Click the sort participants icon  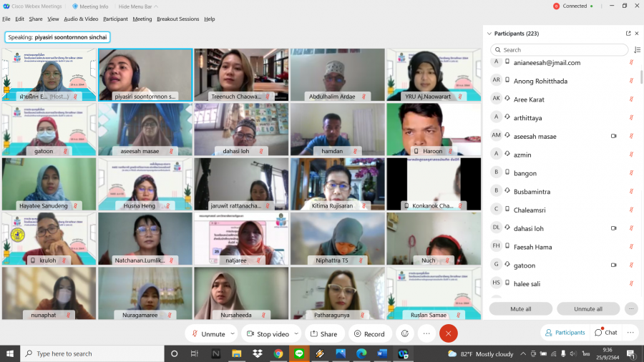[637, 50]
